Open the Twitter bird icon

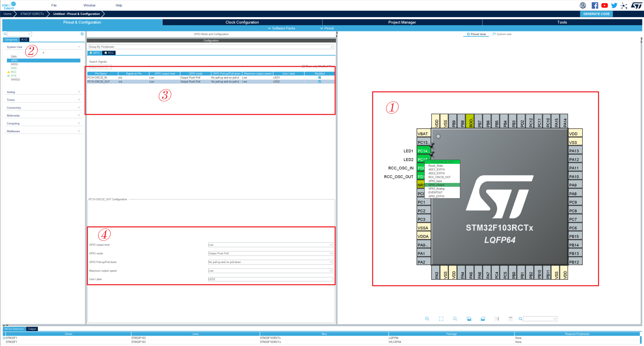[x=614, y=6]
